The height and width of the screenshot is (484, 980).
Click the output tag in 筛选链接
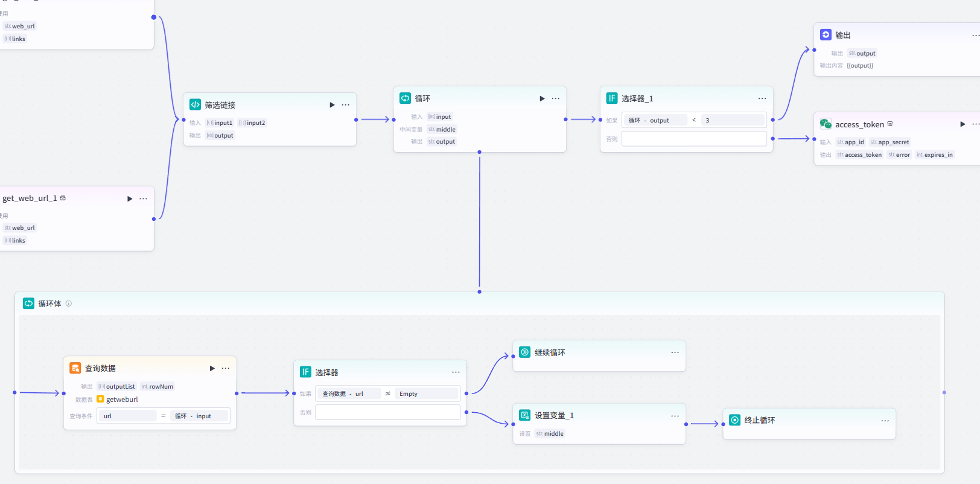pyautogui.click(x=220, y=135)
